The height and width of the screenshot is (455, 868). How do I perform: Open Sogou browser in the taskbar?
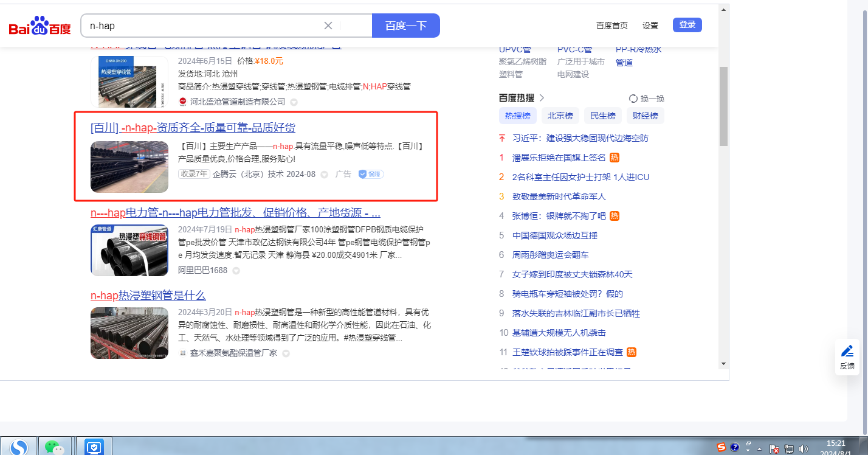point(19,447)
